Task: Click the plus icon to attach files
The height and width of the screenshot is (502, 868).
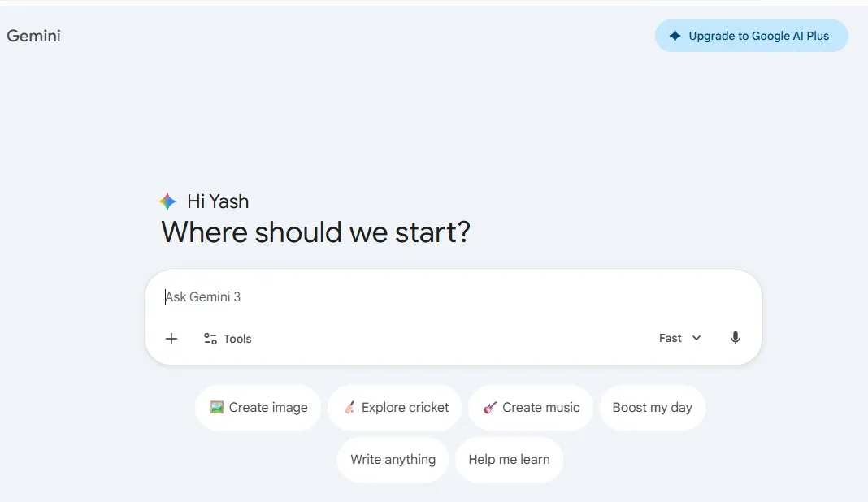Action: pyautogui.click(x=171, y=339)
